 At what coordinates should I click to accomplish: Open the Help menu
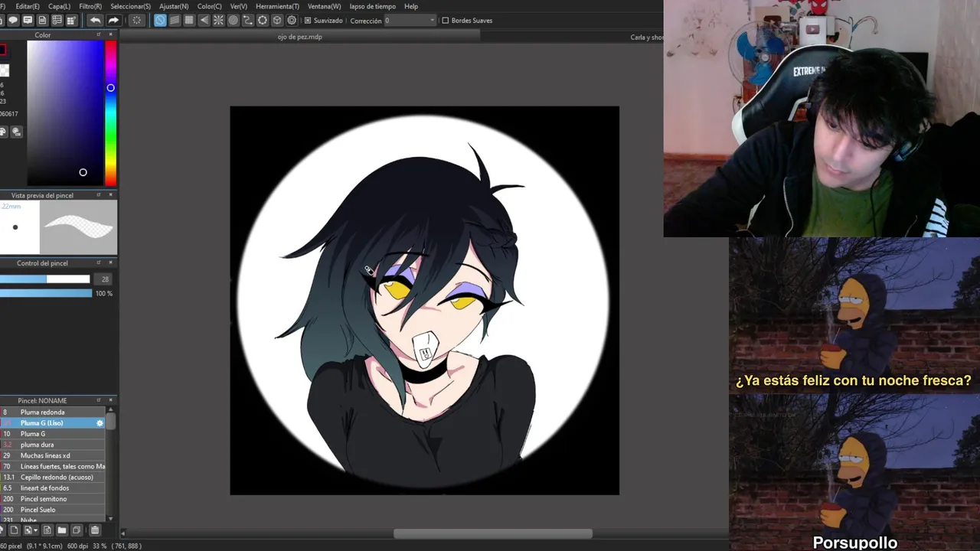411,6
